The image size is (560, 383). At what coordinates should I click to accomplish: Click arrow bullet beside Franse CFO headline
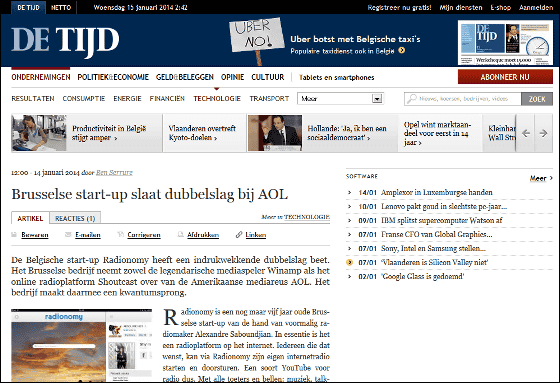350,235
